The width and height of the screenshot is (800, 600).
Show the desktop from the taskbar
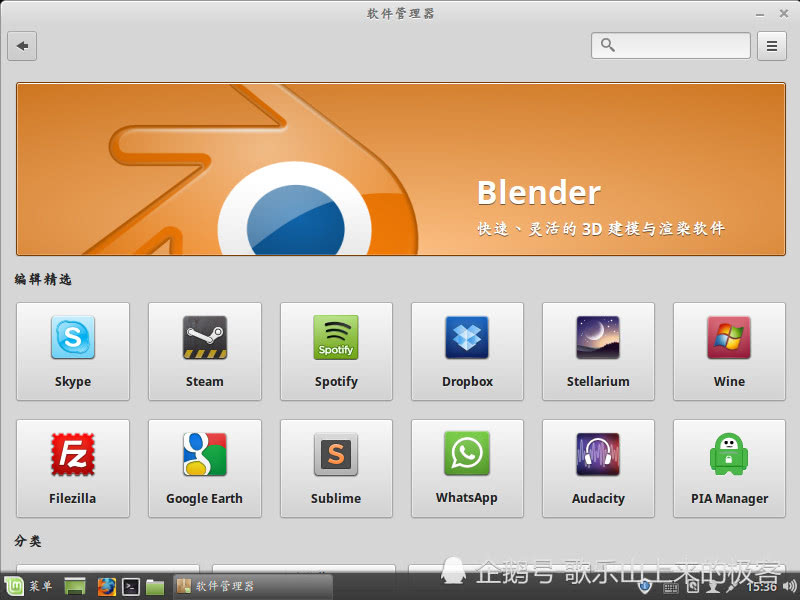click(75, 587)
